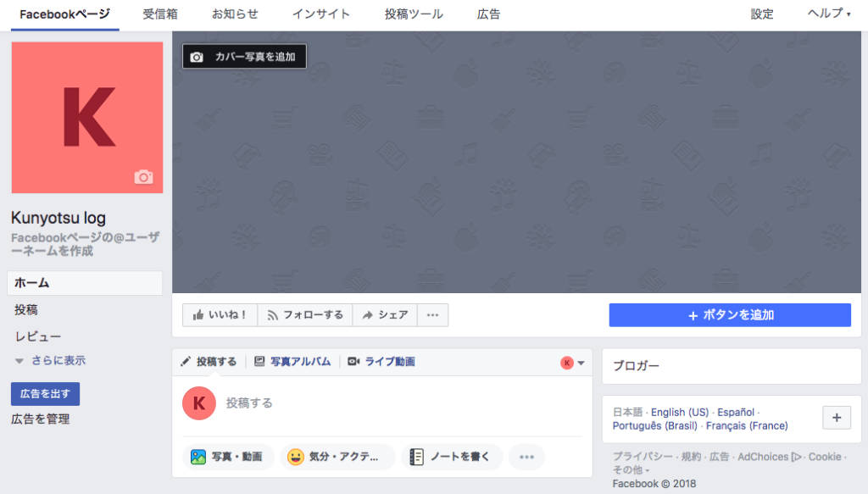The width and height of the screenshot is (868, 494).
Task: Select ノートを書く option
Action: [x=451, y=457]
